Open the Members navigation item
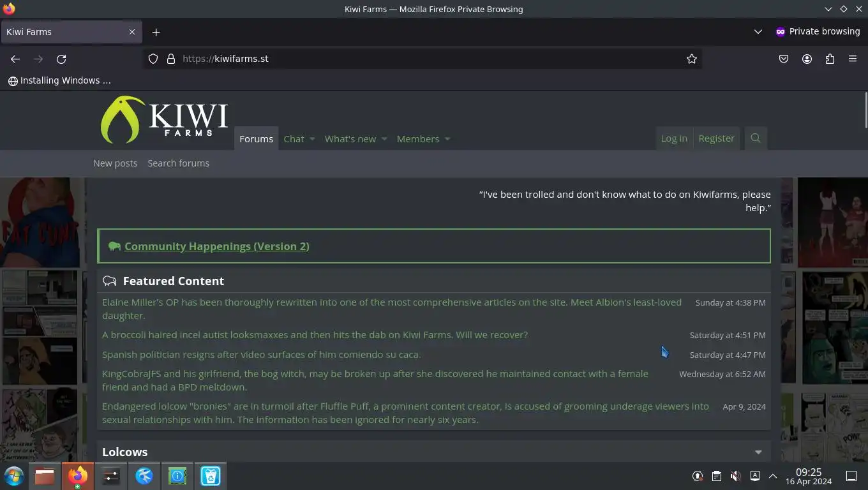This screenshot has width=868, height=490. (x=418, y=138)
